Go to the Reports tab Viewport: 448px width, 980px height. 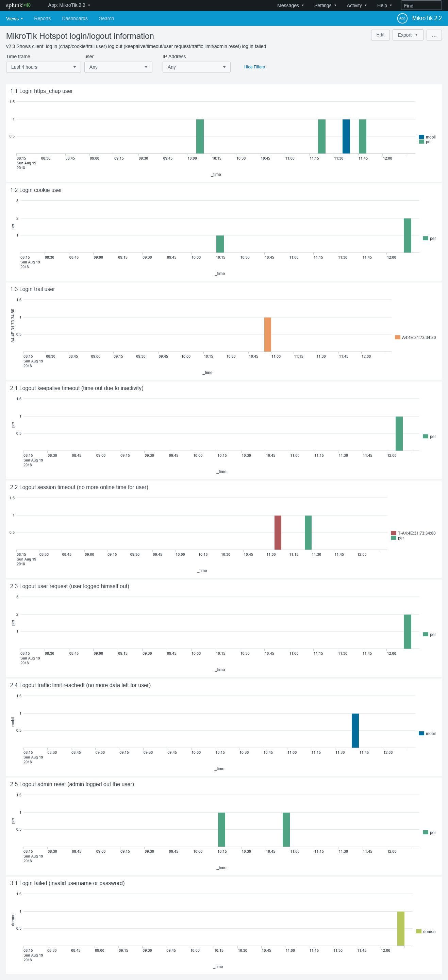click(x=42, y=18)
